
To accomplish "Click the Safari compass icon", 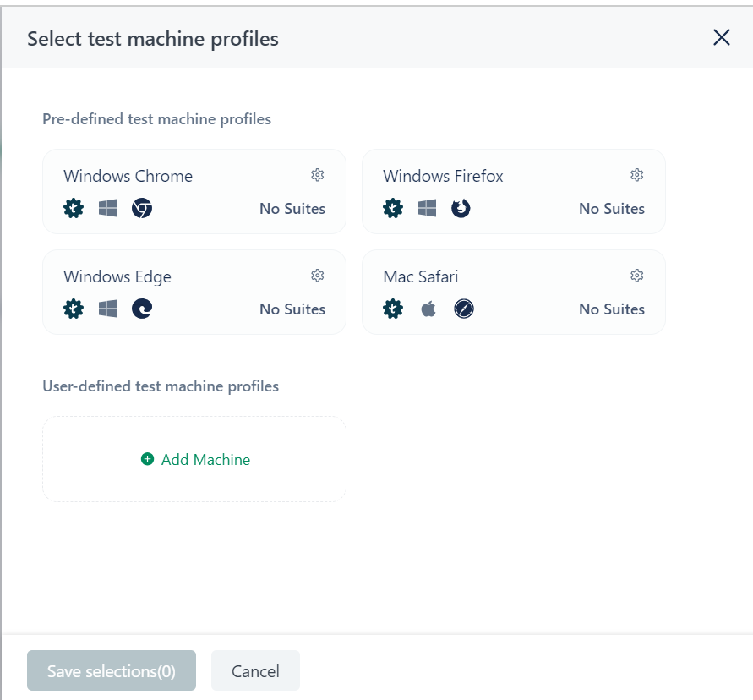I will (463, 309).
